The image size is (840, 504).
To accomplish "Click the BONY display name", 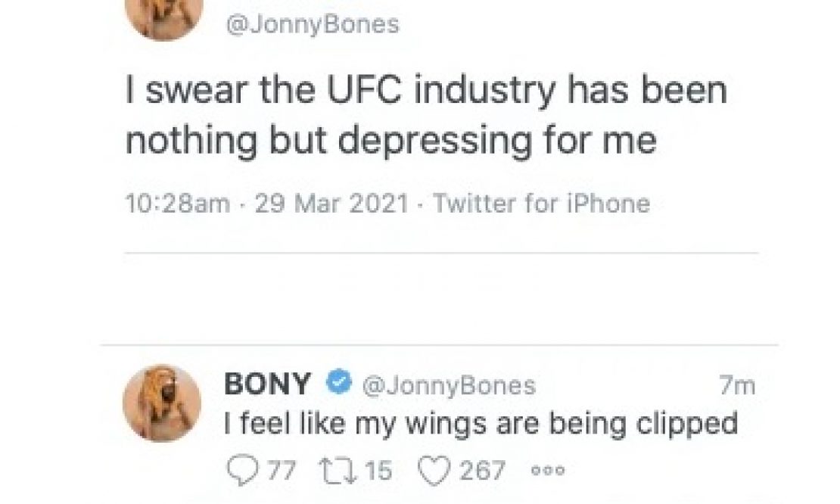I will tap(267, 384).
